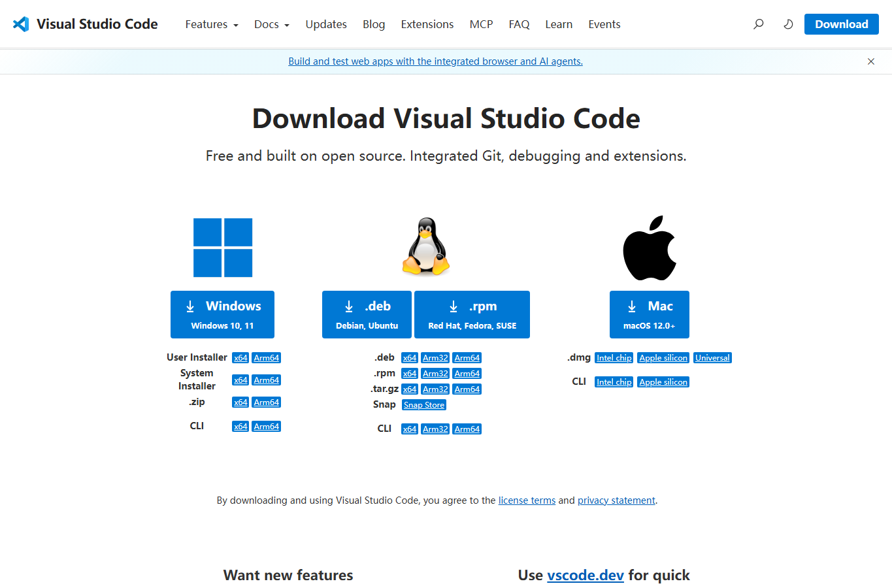Click the Linux Tux penguin icon
Image resolution: width=892 pixels, height=588 pixels.
(426, 246)
